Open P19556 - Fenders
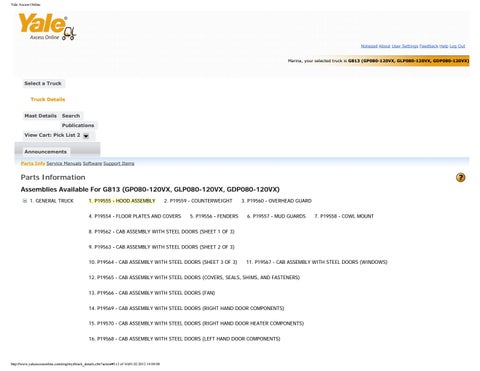480x371 pixels. (x=214, y=216)
